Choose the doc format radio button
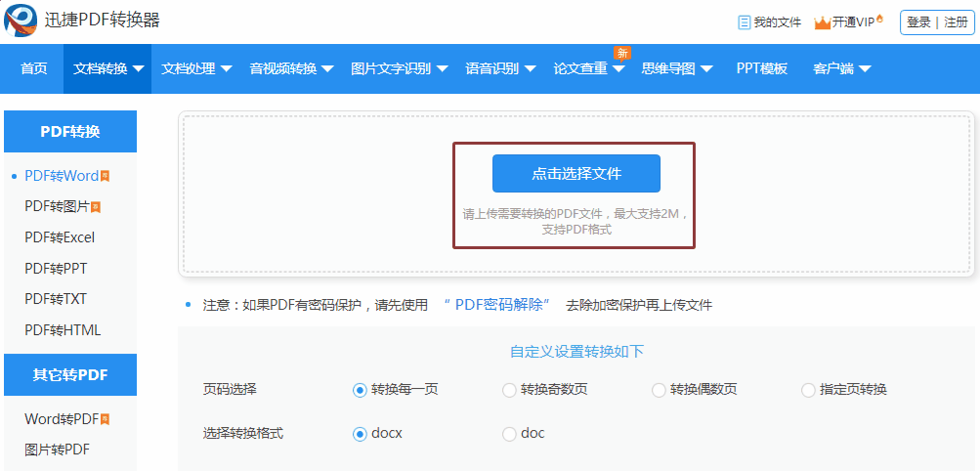Image resolution: width=980 pixels, height=471 pixels. tap(509, 434)
